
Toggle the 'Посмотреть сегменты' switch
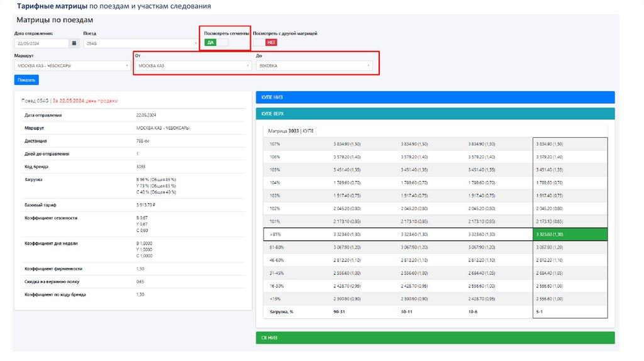[x=217, y=42]
